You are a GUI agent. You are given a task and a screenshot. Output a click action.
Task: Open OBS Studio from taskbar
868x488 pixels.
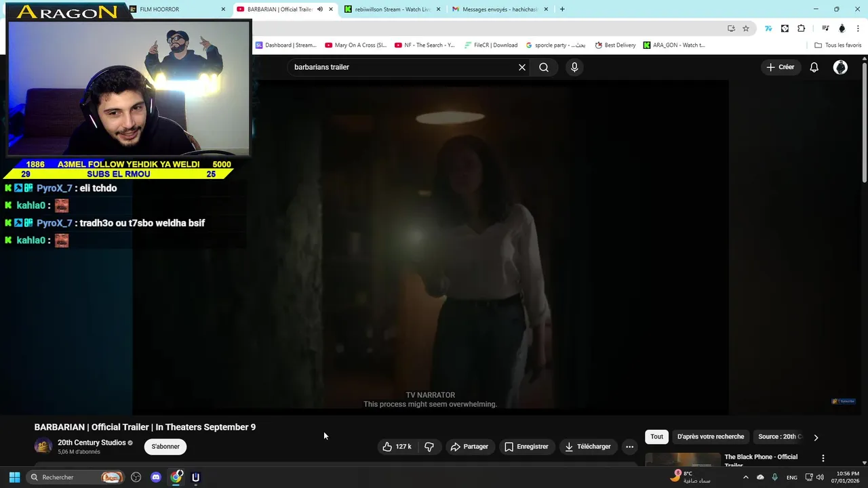[x=136, y=477]
